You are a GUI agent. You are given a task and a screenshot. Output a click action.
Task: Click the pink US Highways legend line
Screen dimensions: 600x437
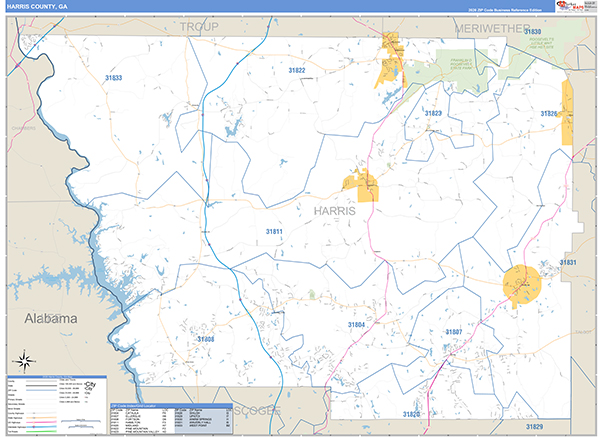tap(41, 422)
